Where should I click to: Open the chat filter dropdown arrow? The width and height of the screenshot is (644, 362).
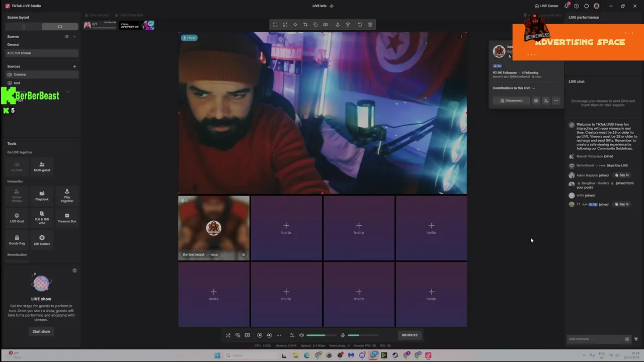click(x=636, y=339)
